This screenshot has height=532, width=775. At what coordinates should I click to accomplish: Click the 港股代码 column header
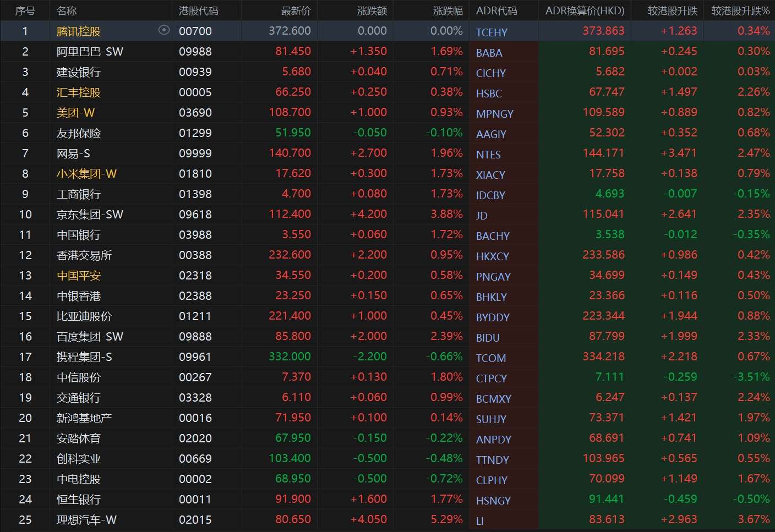198,10
